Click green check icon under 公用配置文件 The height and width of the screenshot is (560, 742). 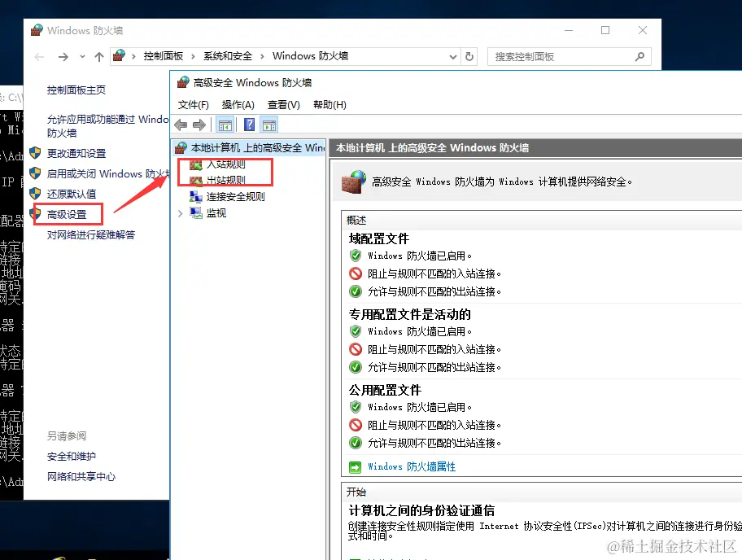pyautogui.click(x=356, y=443)
